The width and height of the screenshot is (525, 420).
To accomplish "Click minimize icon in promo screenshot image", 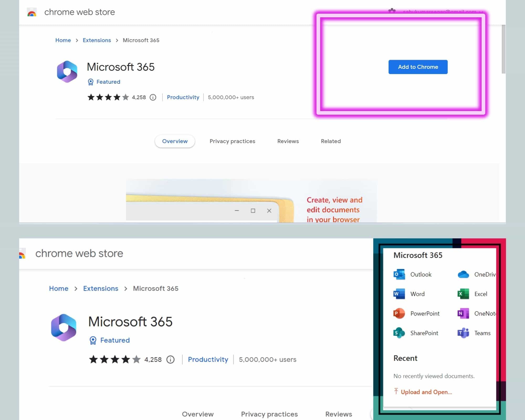I will point(237,211).
